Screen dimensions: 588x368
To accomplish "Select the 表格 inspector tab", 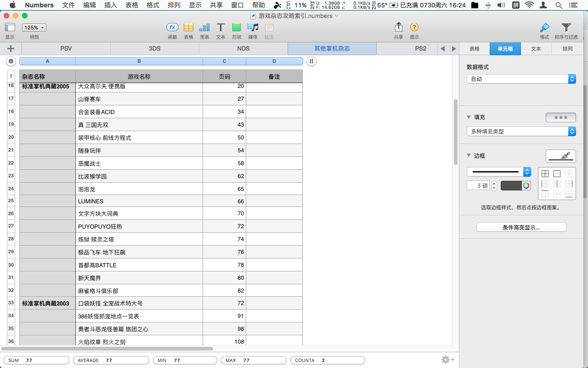I will 475,48.
